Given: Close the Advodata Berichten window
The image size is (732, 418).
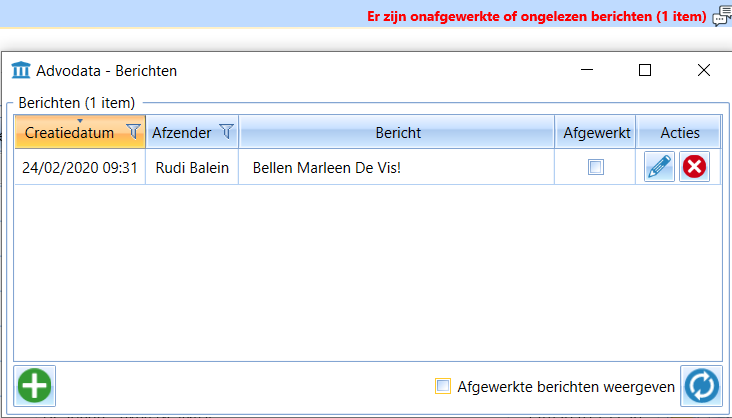Looking at the screenshot, I should tap(704, 70).
